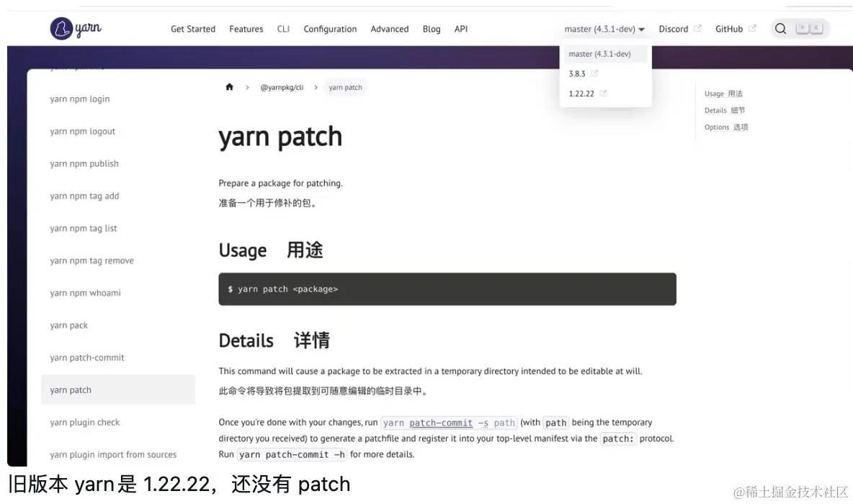Click external link icon beside 3.8.3
Image resolution: width=853 pixels, height=504 pixels.
click(x=594, y=73)
